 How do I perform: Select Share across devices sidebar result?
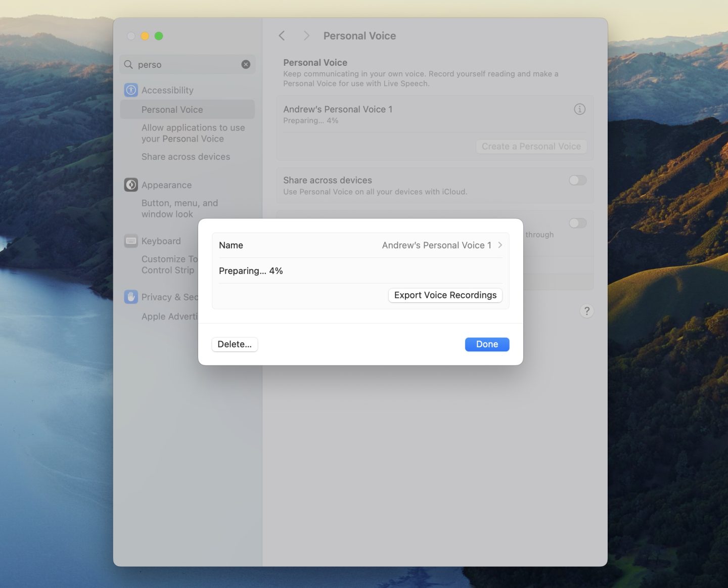point(186,157)
